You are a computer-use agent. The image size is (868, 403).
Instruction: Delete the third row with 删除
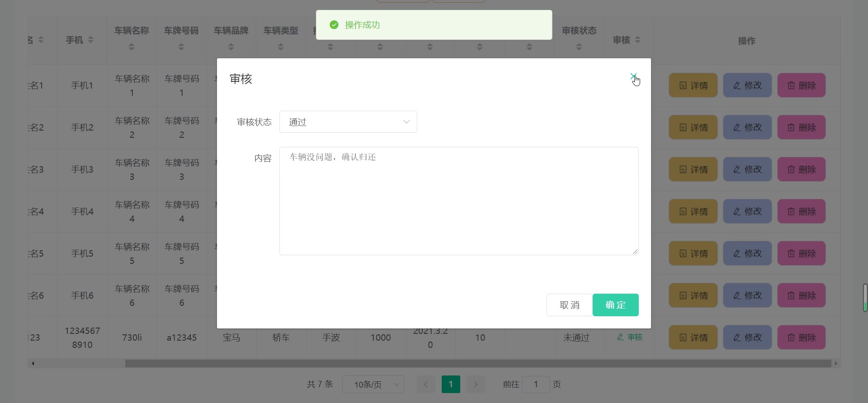coord(801,169)
